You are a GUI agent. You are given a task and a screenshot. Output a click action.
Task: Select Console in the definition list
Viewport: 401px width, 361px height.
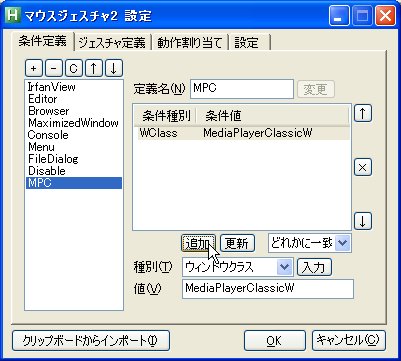click(74, 135)
